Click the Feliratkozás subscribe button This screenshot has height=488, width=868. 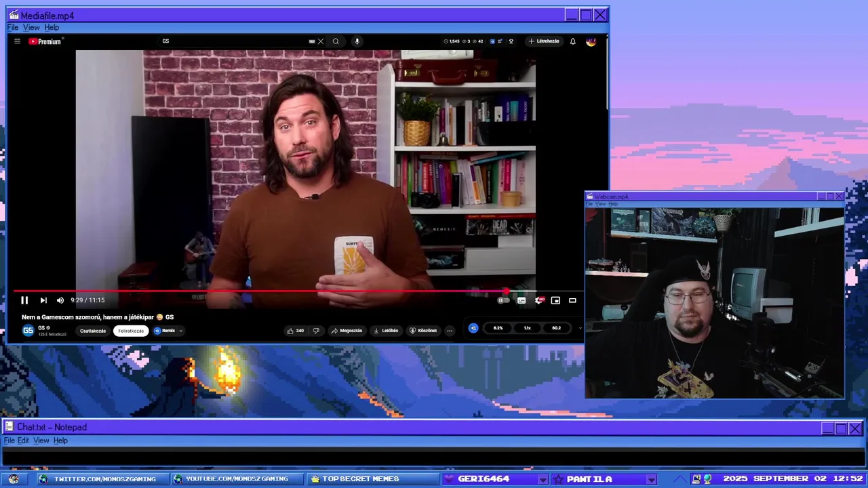[131, 331]
